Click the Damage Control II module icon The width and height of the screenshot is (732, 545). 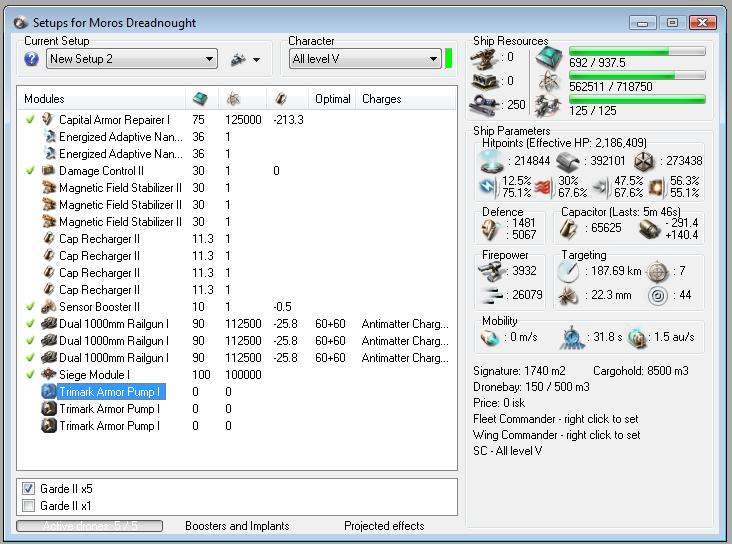pyautogui.click(x=49, y=170)
